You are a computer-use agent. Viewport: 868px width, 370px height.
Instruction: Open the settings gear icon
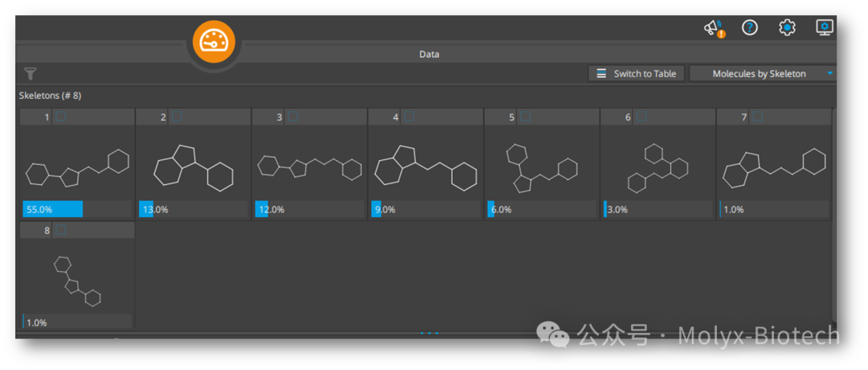click(x=787, y=27)
